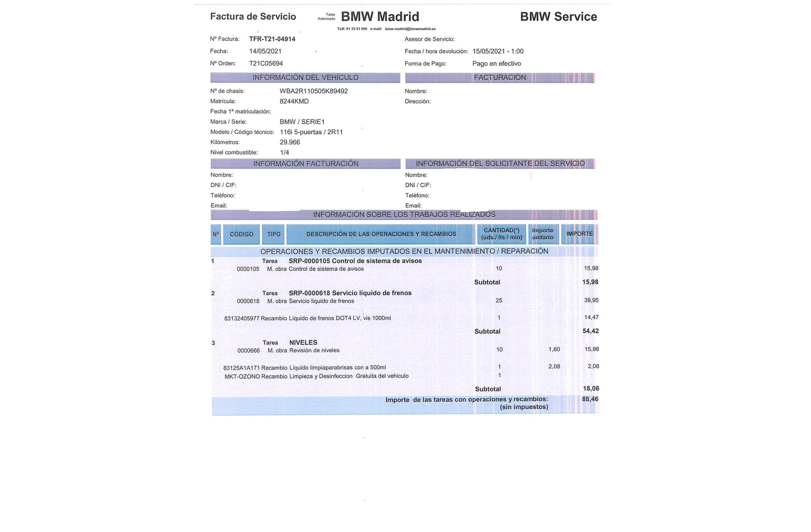
Task: Click the 'TIPO' column header
Action: (274, 234)
